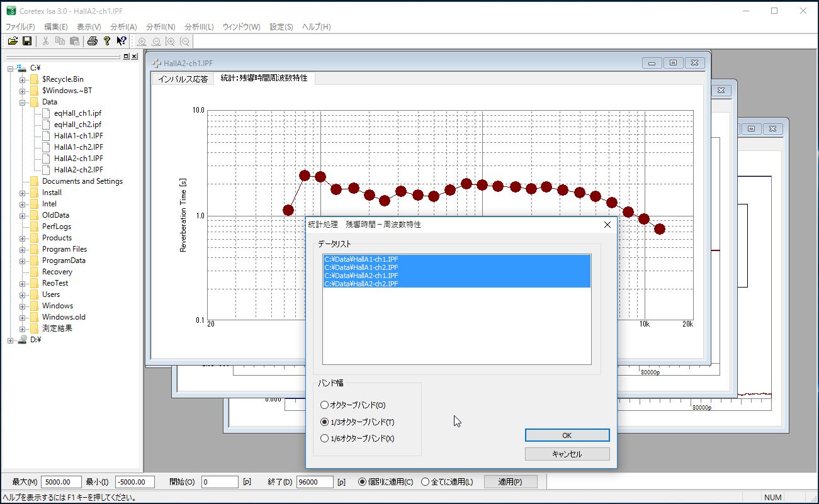Float the folder tree panel with its square button
Viewport: 819px width, 504px height.
[126, 57]
